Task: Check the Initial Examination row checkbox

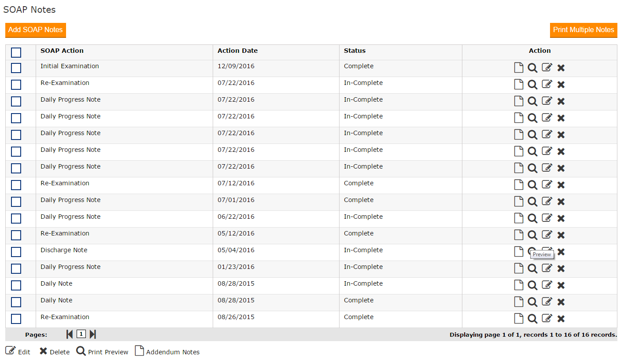Action: click(x=16, y=68)
